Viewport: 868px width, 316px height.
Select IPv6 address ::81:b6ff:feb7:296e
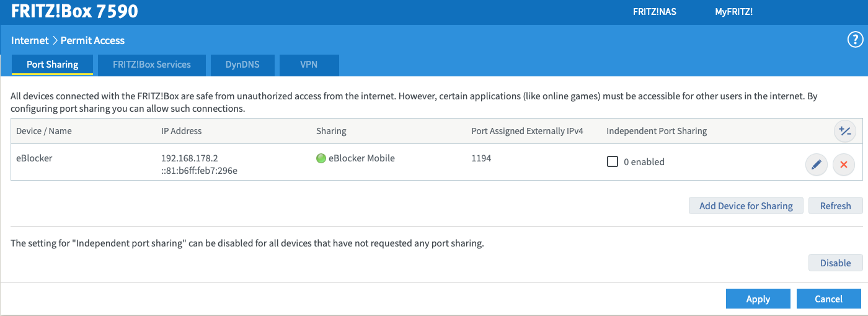tap(199, 171)
